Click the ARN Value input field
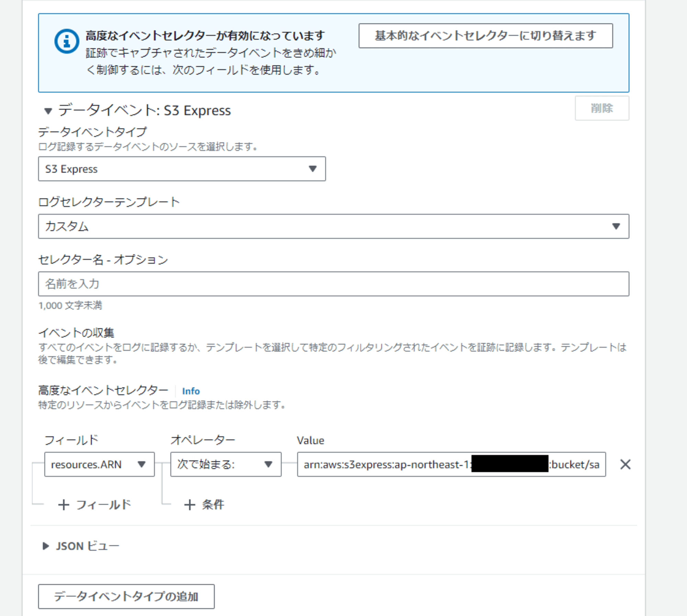The image size is (687, 616). (x=451, y=464)
